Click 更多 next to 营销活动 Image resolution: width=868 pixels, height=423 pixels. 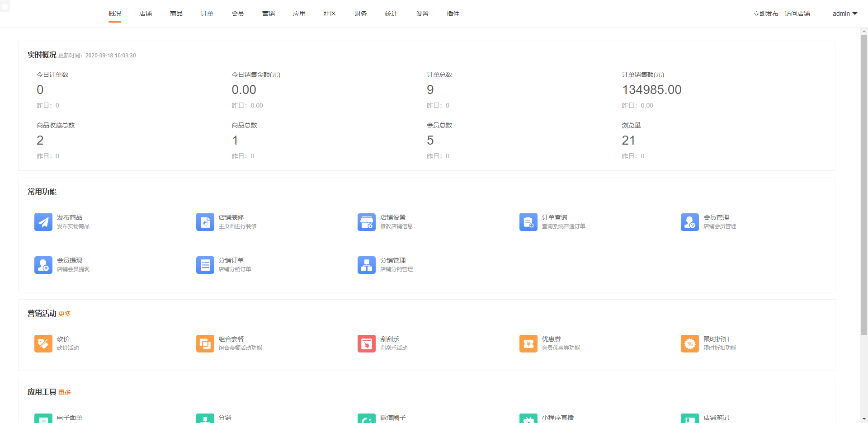pyautogui.click(x=65, y=314)
